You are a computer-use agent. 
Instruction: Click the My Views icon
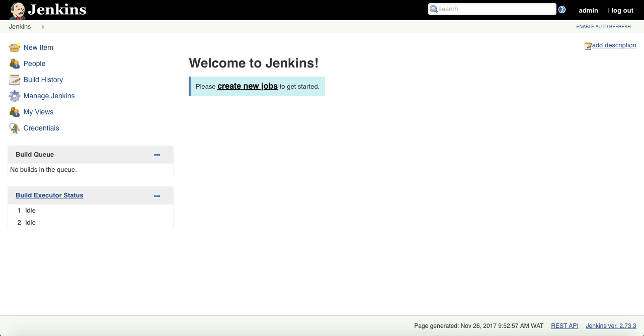(x=14, y=112)
